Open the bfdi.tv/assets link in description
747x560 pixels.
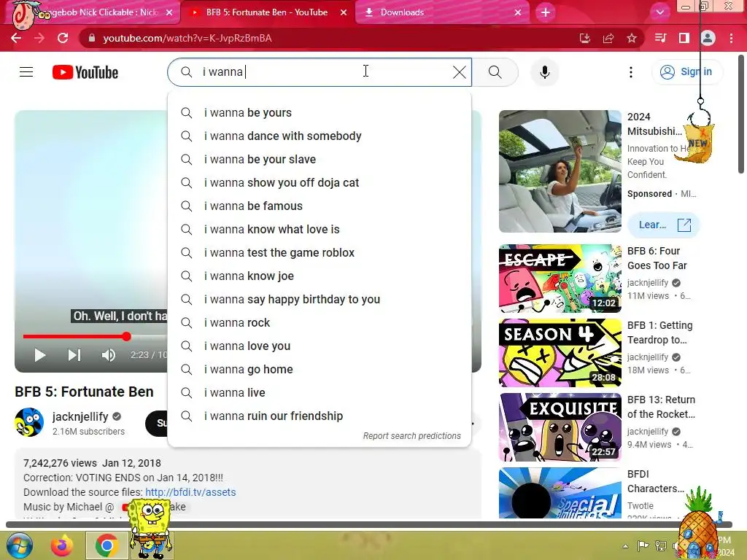(190, 492)
